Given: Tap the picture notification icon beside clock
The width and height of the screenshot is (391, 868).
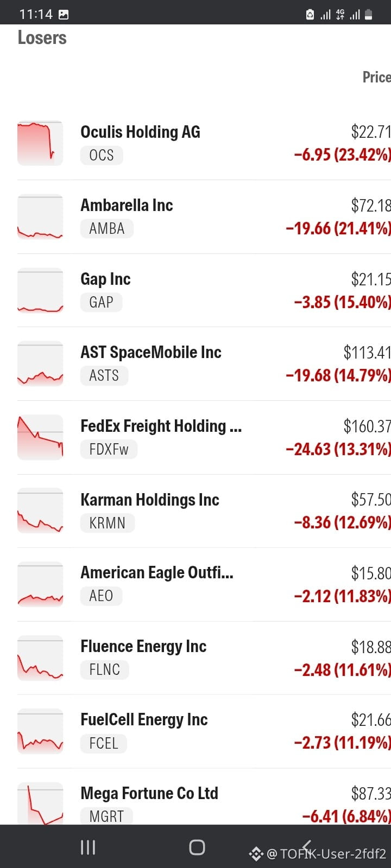Looking at the screenshot, I should (64, 15).
